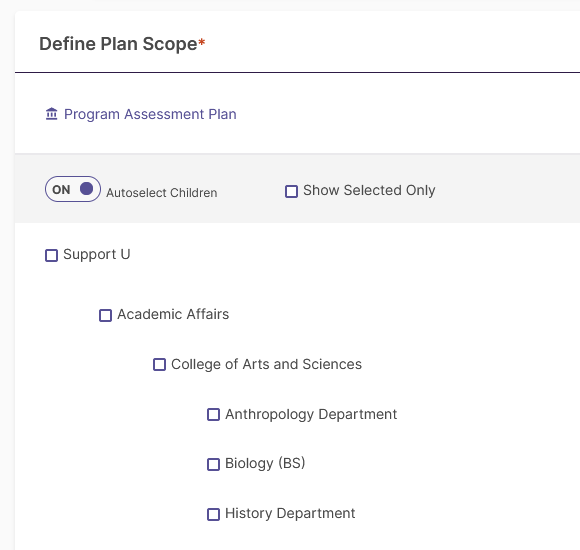Viewport: 580px width, 550px height.
Task: Turn off the Autoselect Children toggle switch
Action: (x=73, y=189)
